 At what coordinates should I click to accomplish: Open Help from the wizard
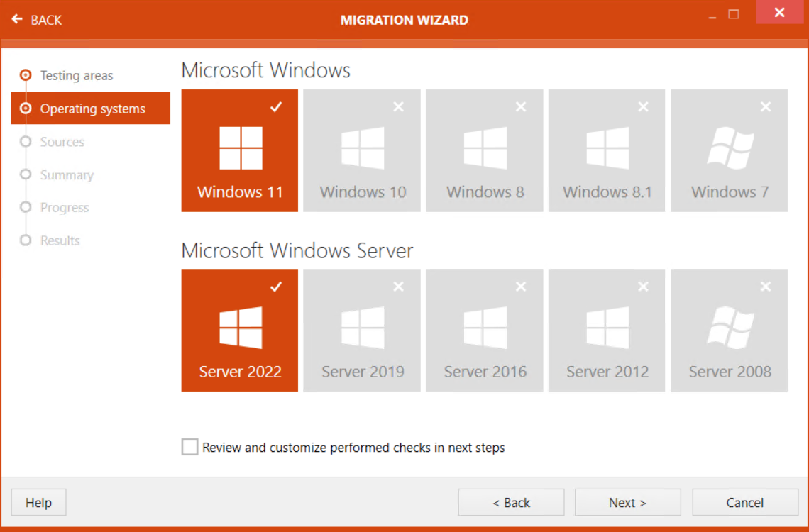[x=38, y=502]
